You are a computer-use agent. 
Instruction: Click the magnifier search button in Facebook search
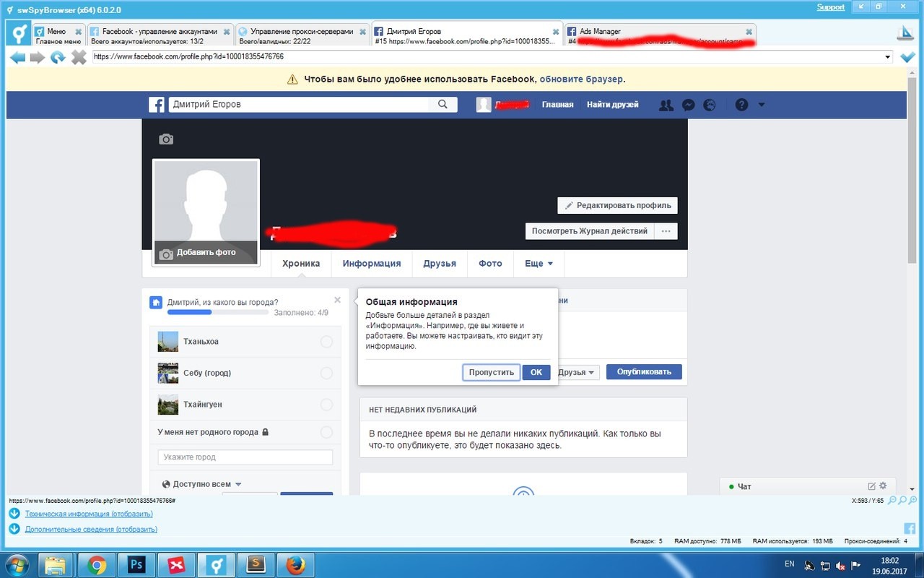pos(443,105)
